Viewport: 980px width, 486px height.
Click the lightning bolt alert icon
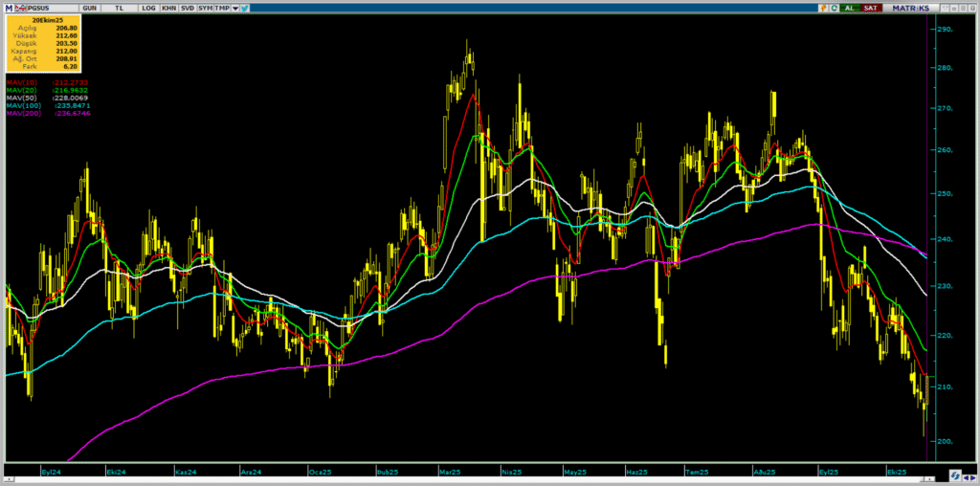[x=822, y=8]
